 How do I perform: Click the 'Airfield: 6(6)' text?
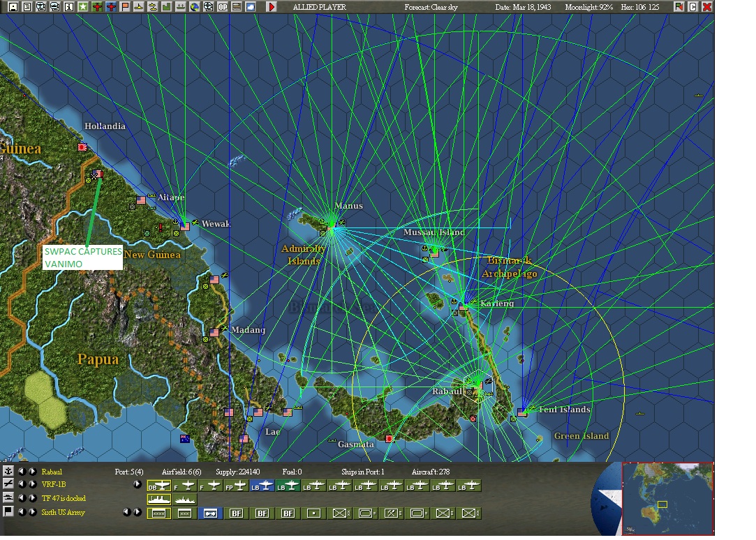pyautogui.click(x=181, y=472)
